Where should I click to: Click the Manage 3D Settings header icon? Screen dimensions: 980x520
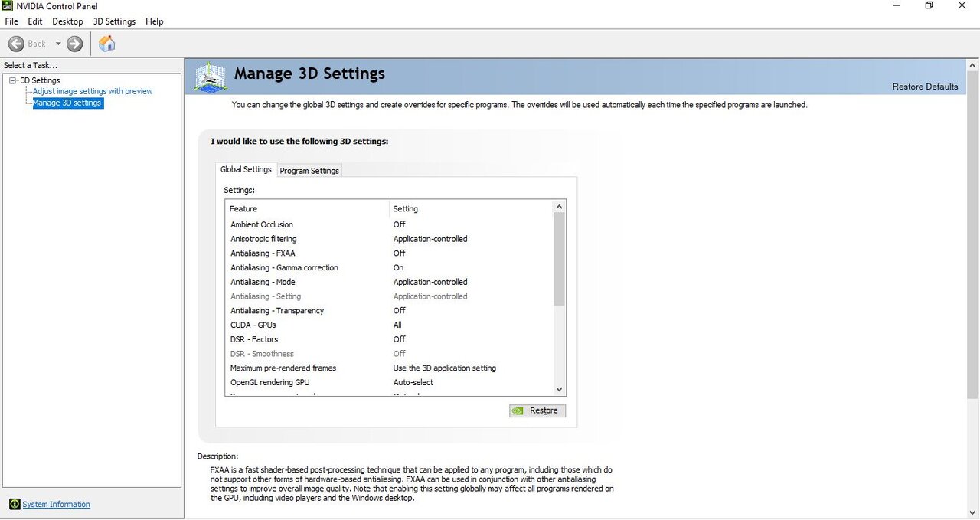point(211,77)
